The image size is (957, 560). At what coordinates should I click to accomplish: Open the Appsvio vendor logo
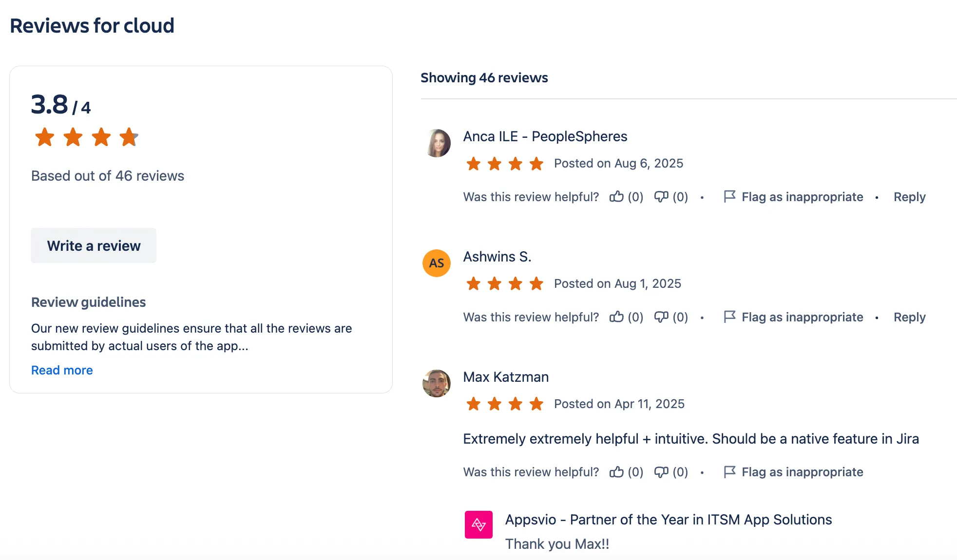[478, 525]
